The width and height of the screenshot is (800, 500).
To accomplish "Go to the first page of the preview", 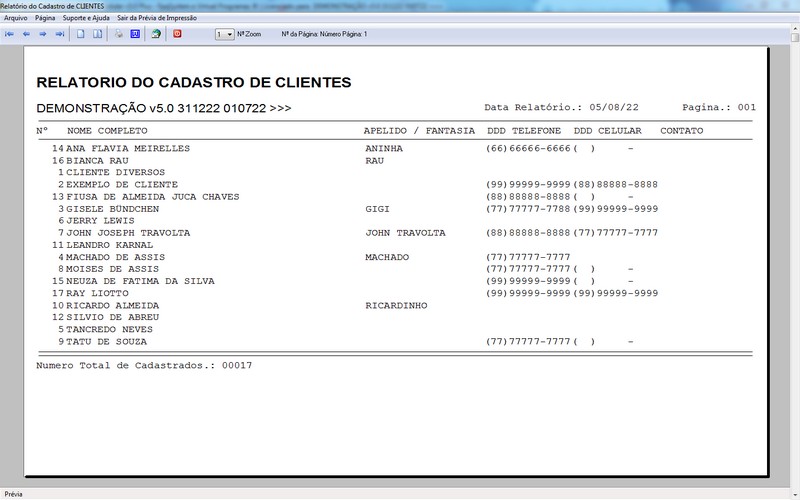I will click(9, 34).
